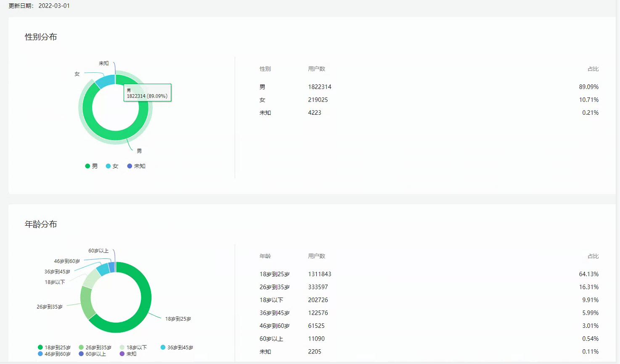620x364 pixels.
Task: Select the light green 26岁到35岁 donut segment
Action: pyautogui.click(x=87, y=303)
